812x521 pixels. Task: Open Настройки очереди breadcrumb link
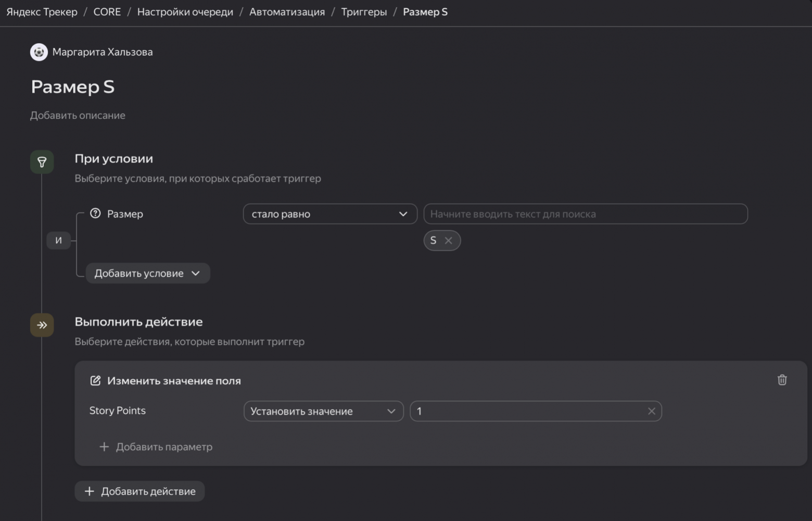click(x=185, y=12)
